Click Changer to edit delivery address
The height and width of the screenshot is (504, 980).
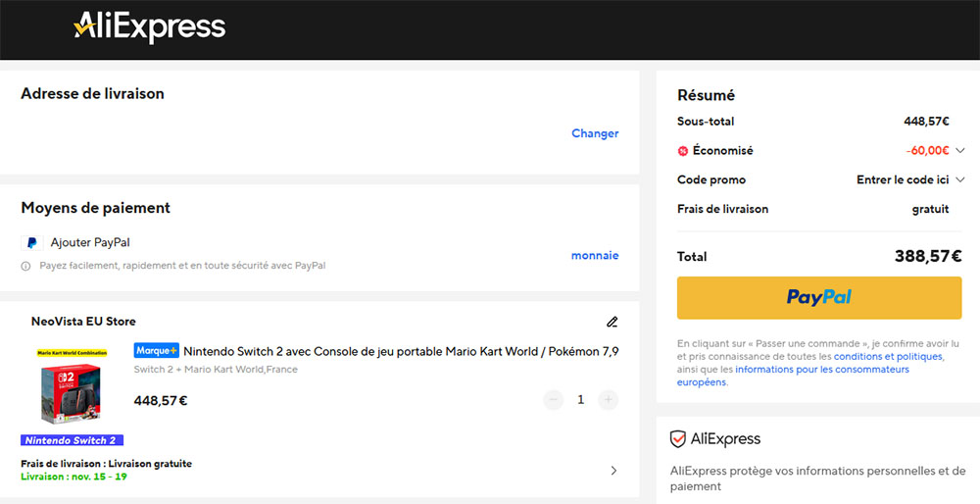coord(595,133)
